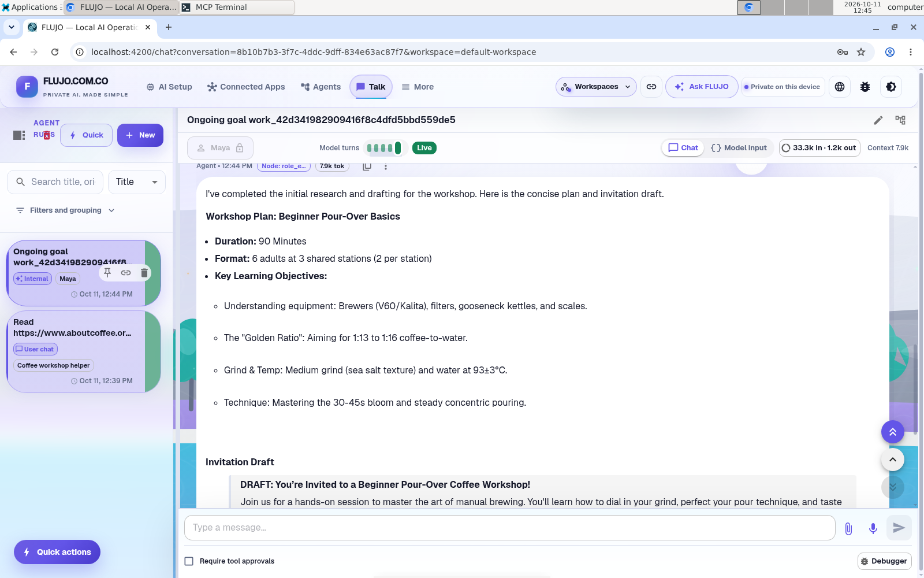This screenshot has width=924, height=578.
Task: Click Ask FLUJO button
Action: 702,87
